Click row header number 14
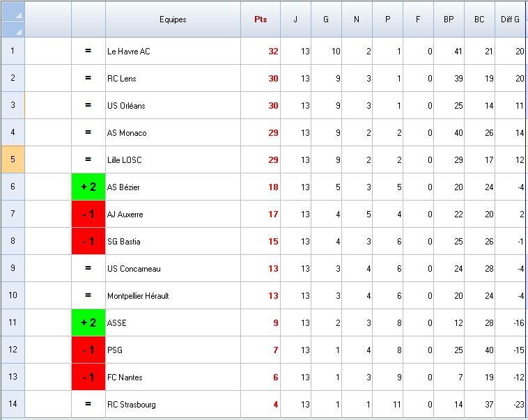 (x=13, y=405)
